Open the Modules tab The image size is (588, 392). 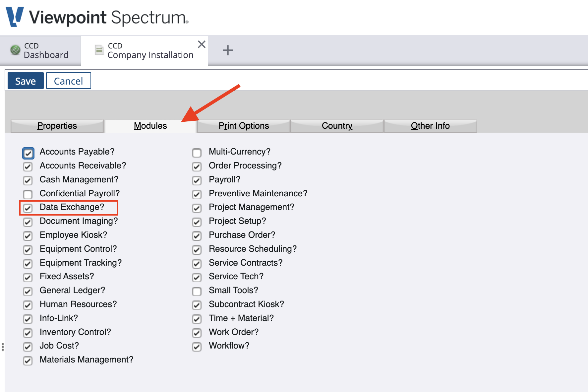150,126
